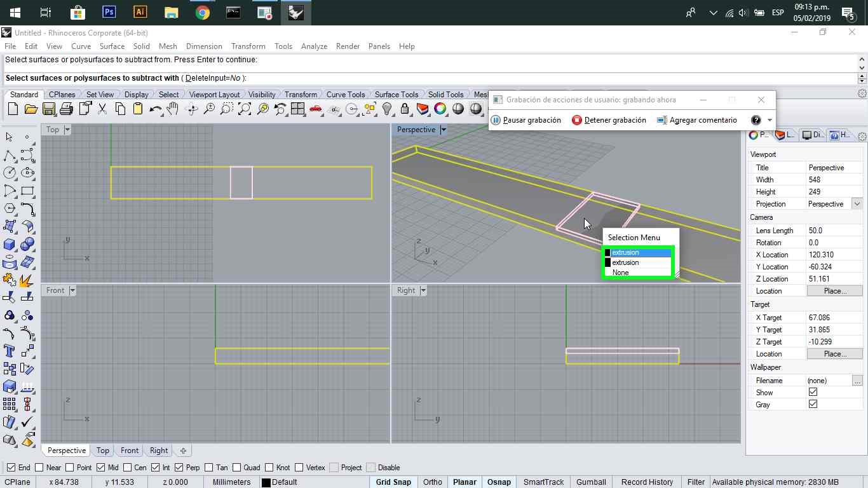Click the Undo arrow icon

pyautogui.click(x=155, y=109)
